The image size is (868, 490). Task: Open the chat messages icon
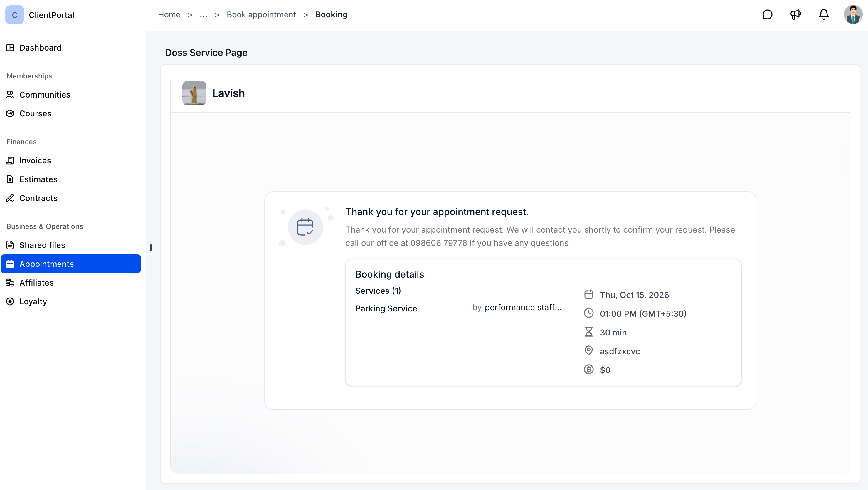pyautogui.click(x=767, y=14)
